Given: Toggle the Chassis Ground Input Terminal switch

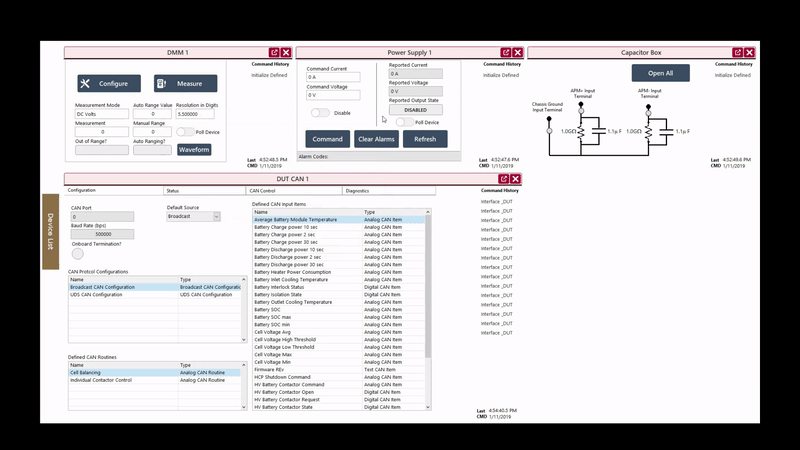Looking at the screenshot, I should pos(549,131).
